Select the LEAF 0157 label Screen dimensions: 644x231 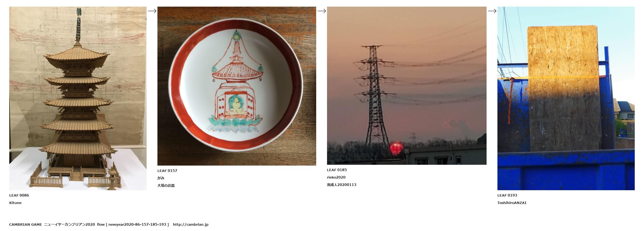[x=167, y=171]
